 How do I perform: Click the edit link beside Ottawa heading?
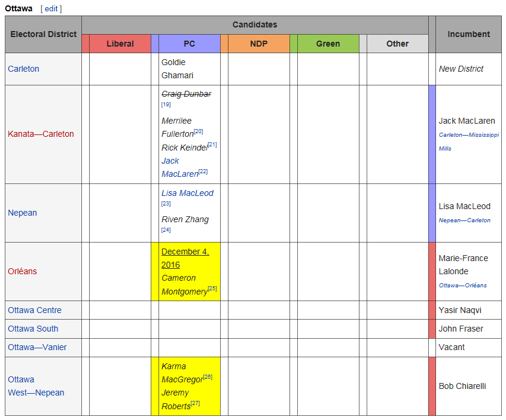pyautogui.click(x=51, y=8)
